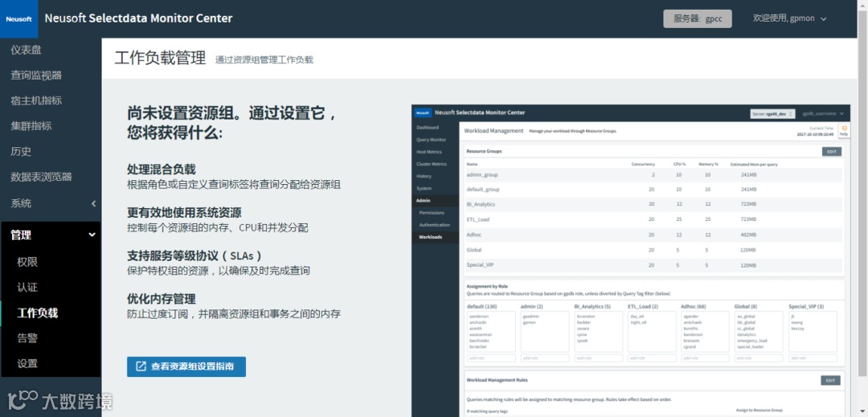Click the 支持服务等级协议（SLAs）heading
The height and width of the screenshot is (417, 868).
(194, 256)
